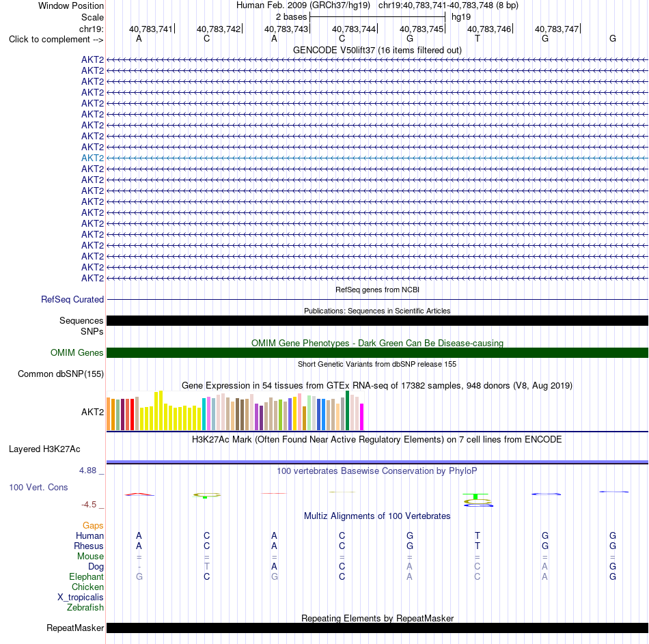This screenshot has width=649, height=644.
Task: Click the Chicken species label
Action: tap(87, 587)
